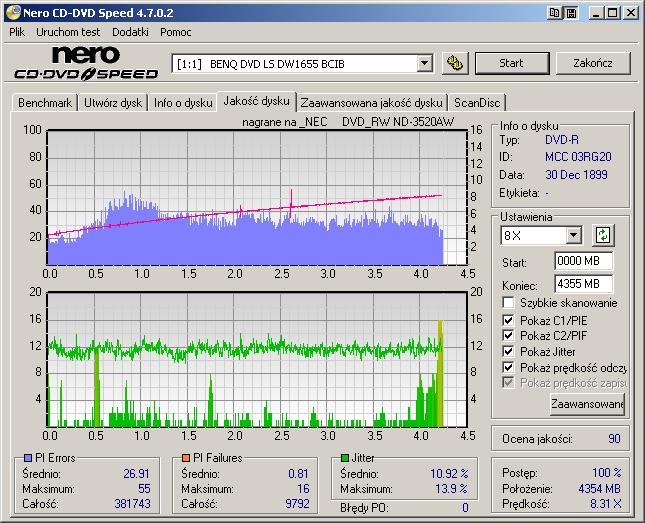Toggle Pokaż C1/PIE checkbox
This screenshot has height=523, width=645.
[508, 320]
